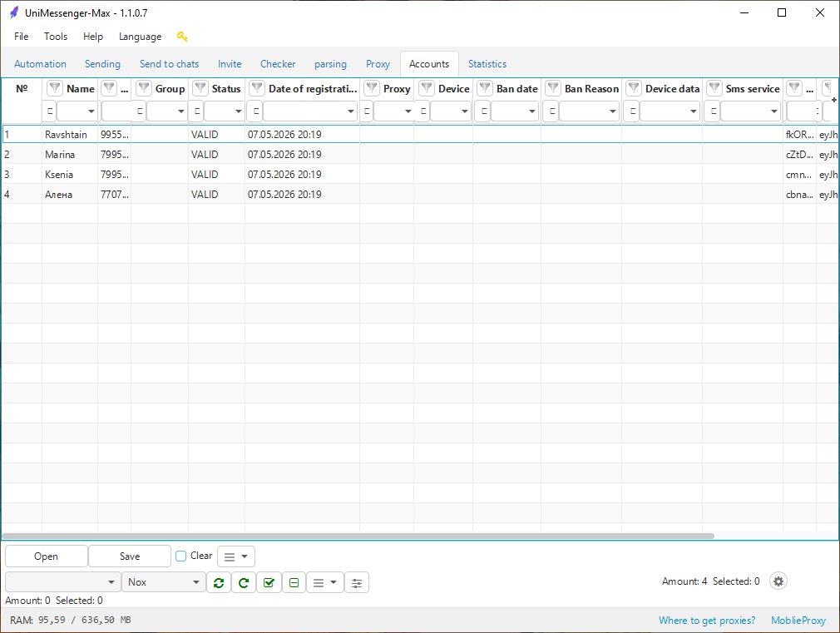840x633 pixels.
Task: Click the green circular reload icon
Action: click(x=244, y=582)
